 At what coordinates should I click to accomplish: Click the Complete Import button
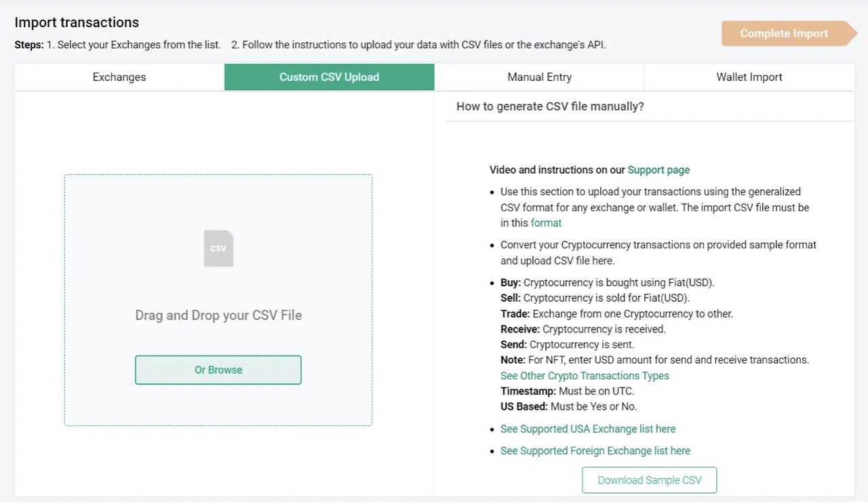coord(784,33)
